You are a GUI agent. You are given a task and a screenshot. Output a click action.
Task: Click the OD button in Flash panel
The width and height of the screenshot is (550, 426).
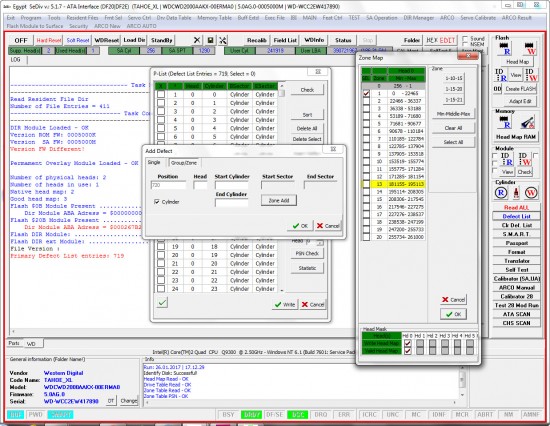pos(497,89)
